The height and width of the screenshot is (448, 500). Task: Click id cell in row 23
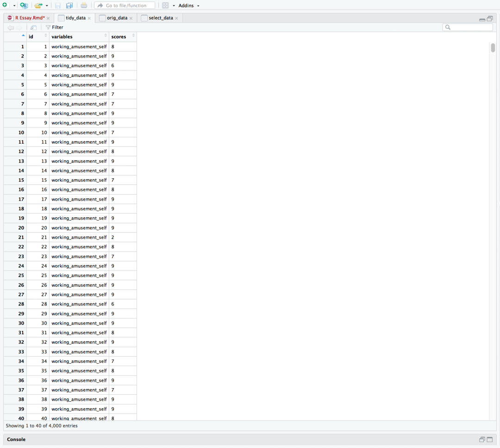pos(38,257)
